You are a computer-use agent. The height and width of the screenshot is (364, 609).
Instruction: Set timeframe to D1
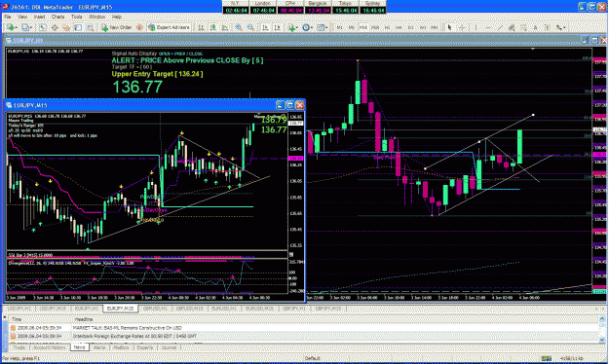(x=410, y=27)
